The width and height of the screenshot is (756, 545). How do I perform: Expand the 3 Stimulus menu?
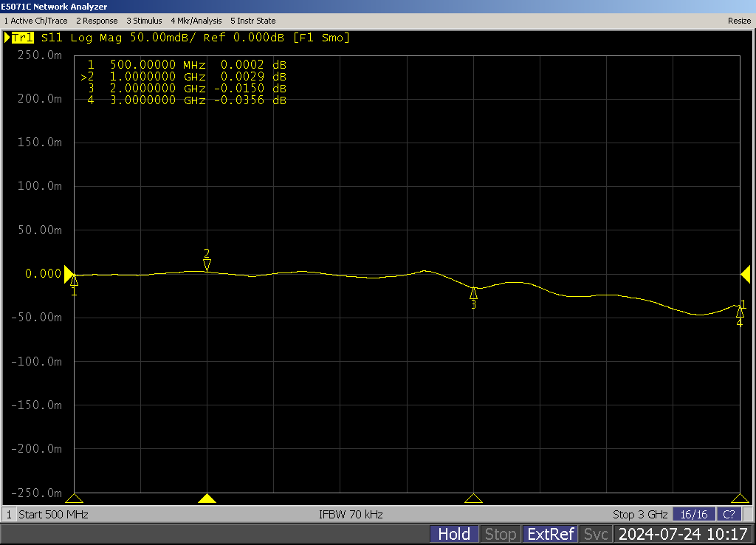tap(144, 21)
